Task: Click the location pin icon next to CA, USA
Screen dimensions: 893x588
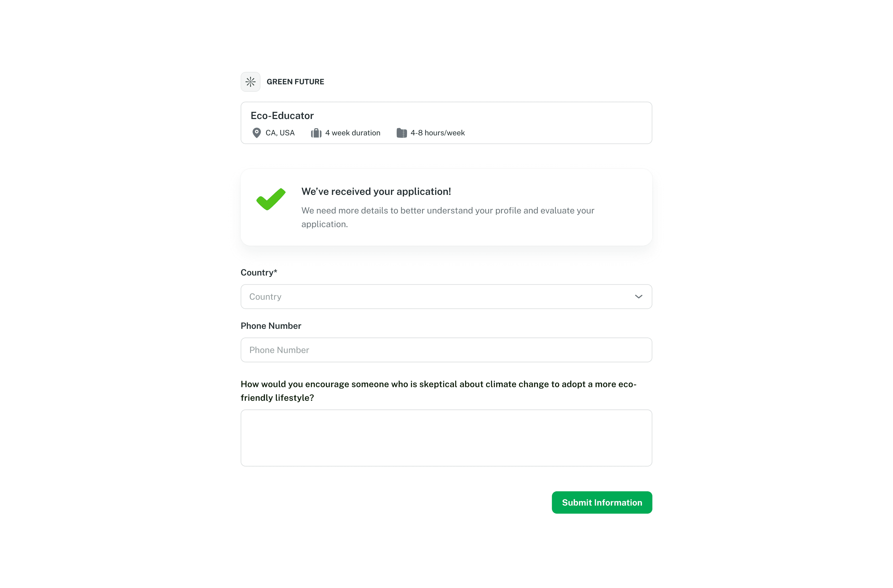Action: pyautogui.click(x=257, y=133)
